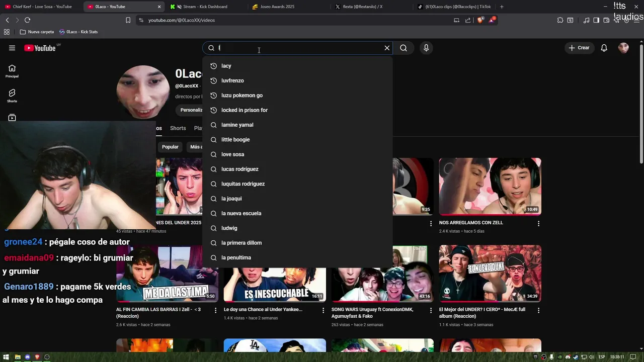The image size is (644, 362).
Task: Click the volume icon in the system tray
Action: point(592,357)
